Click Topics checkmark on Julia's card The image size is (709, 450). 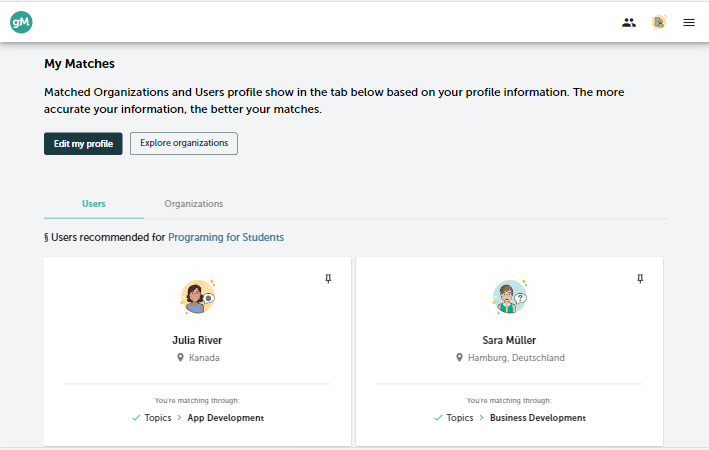pos(136,418)
